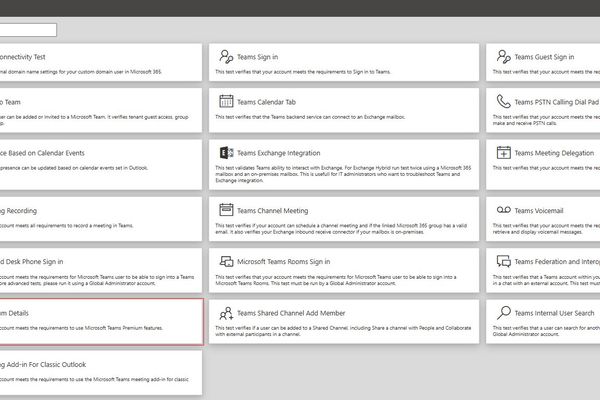Click description 'use Microsoft Teams Premium features'
Screen dimensions: 600x400
coord(82,328)
